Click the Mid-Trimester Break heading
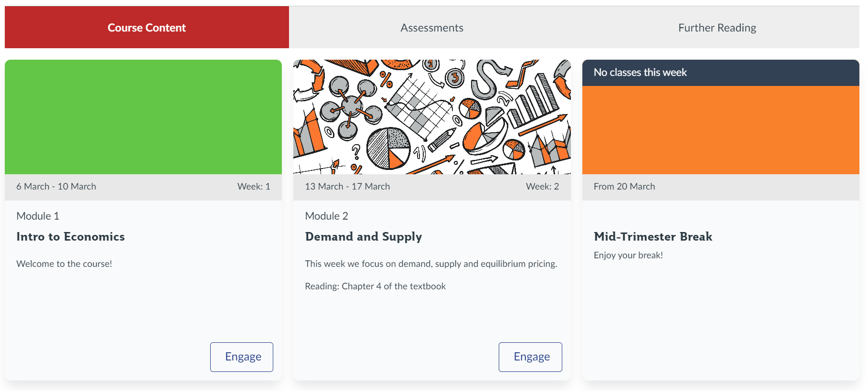868x391 pixels. [x=653, y=237]
